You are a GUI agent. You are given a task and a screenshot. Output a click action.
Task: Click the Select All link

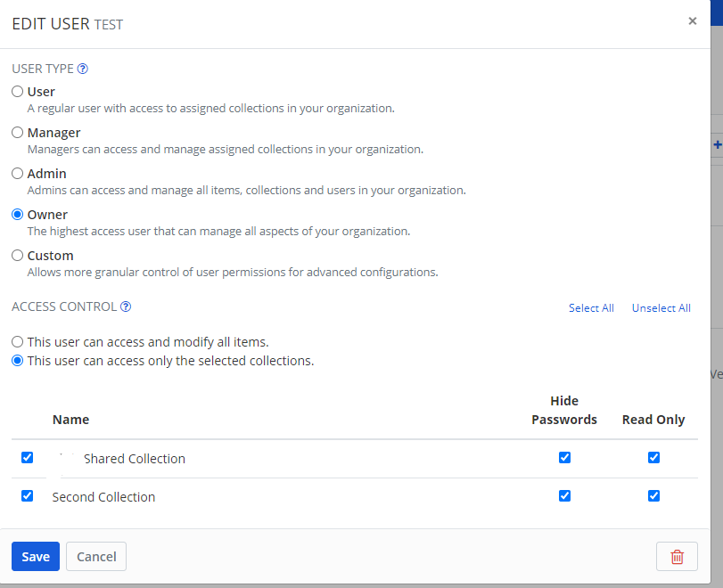591,308
